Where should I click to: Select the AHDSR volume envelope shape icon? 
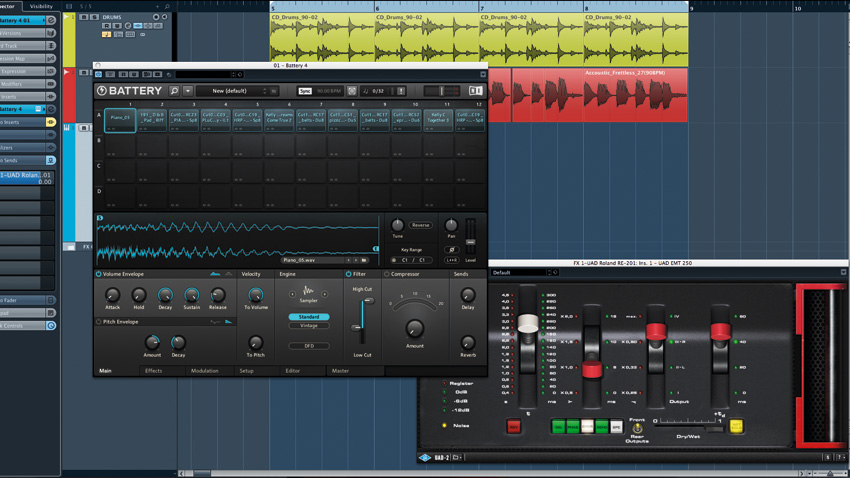(x=215, y=274)
